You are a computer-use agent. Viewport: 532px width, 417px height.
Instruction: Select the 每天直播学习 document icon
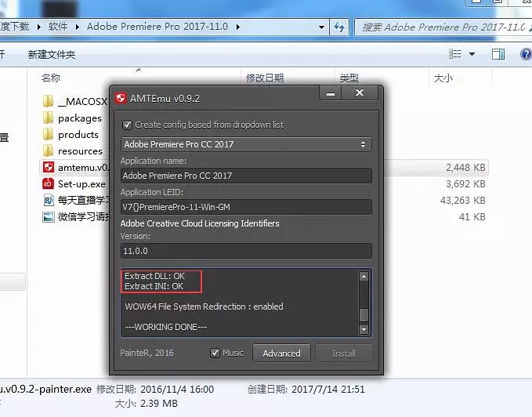(x=49, y=200)
